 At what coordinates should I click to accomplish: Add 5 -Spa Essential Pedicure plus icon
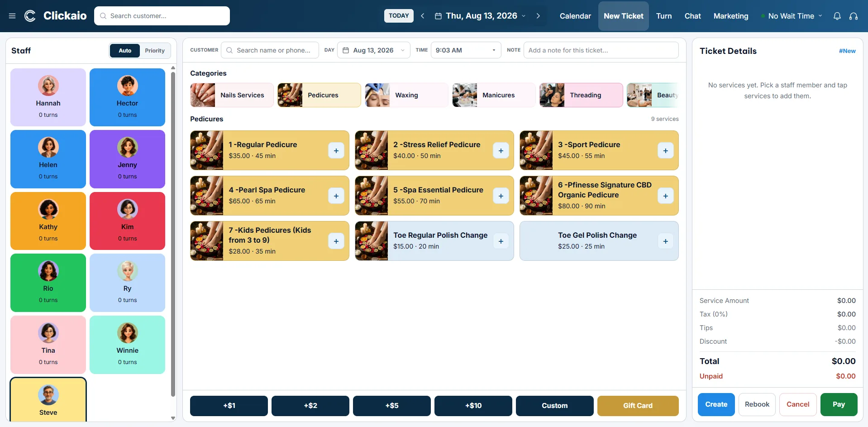501,196
